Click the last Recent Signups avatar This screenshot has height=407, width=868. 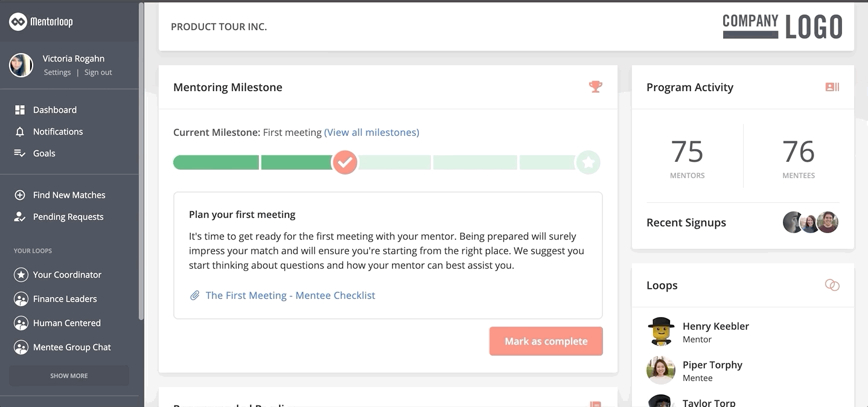[828, 222]
